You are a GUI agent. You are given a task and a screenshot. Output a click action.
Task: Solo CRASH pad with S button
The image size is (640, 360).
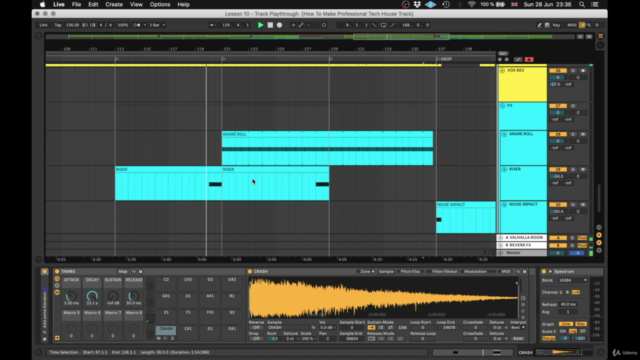tap(172, 338)
